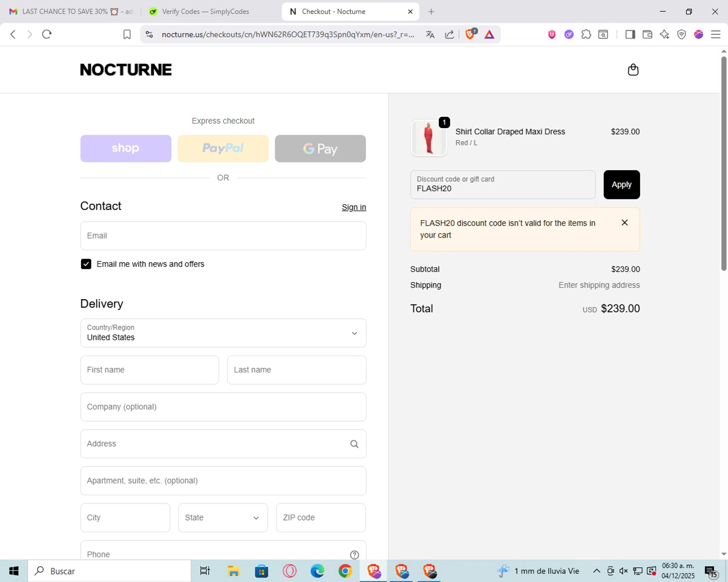Click the share page icon

[x=449, y=34]
